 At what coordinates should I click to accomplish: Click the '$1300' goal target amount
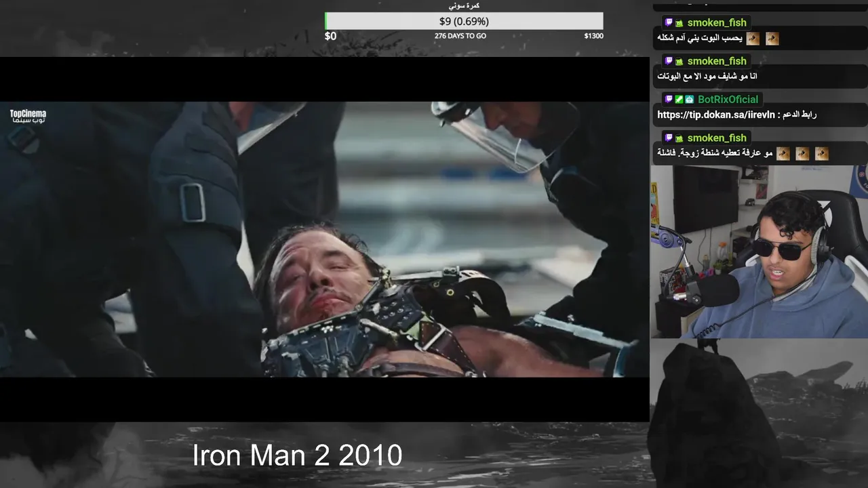[593, 36]
